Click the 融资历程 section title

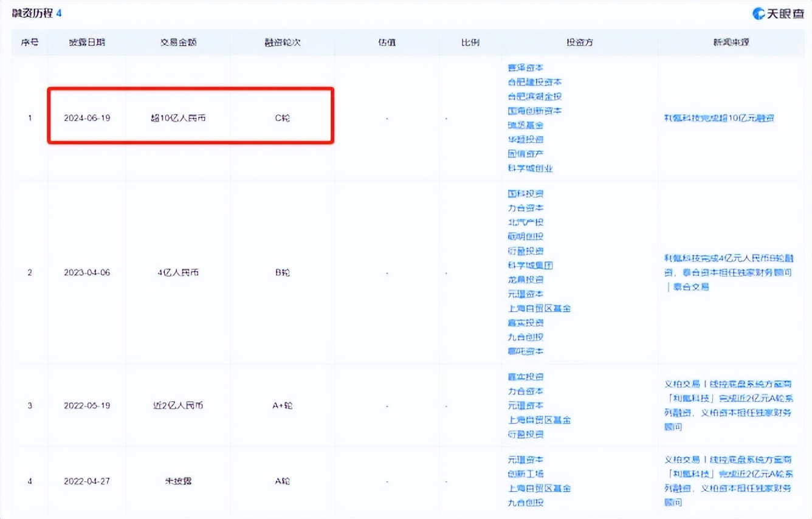32,13
